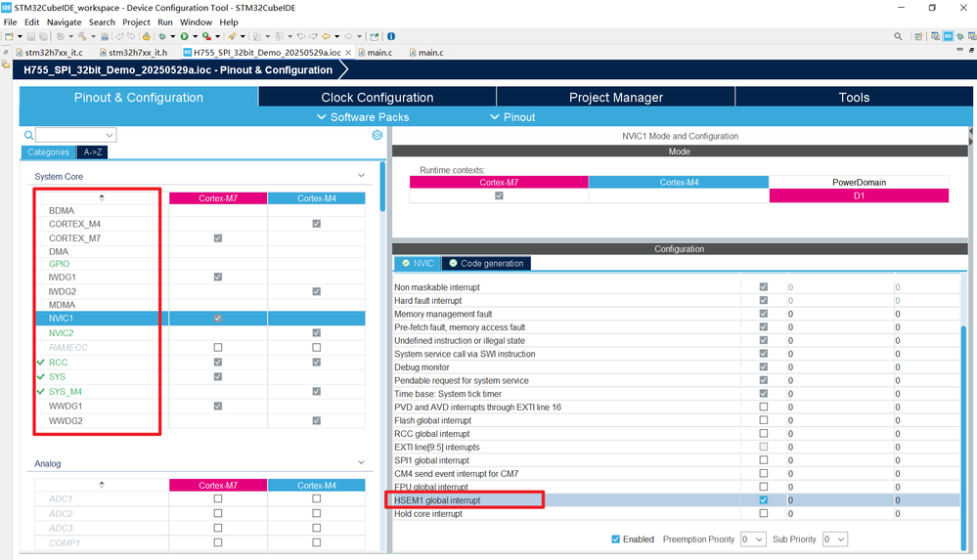
Task: Collapse the System Core category
Action: click(361, 176)
